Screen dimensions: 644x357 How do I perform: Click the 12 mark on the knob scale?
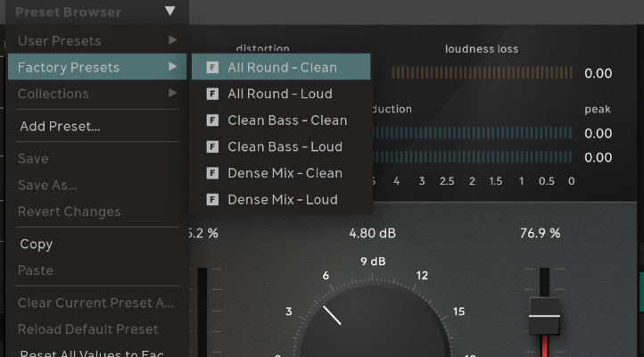(x=422, y=276)
